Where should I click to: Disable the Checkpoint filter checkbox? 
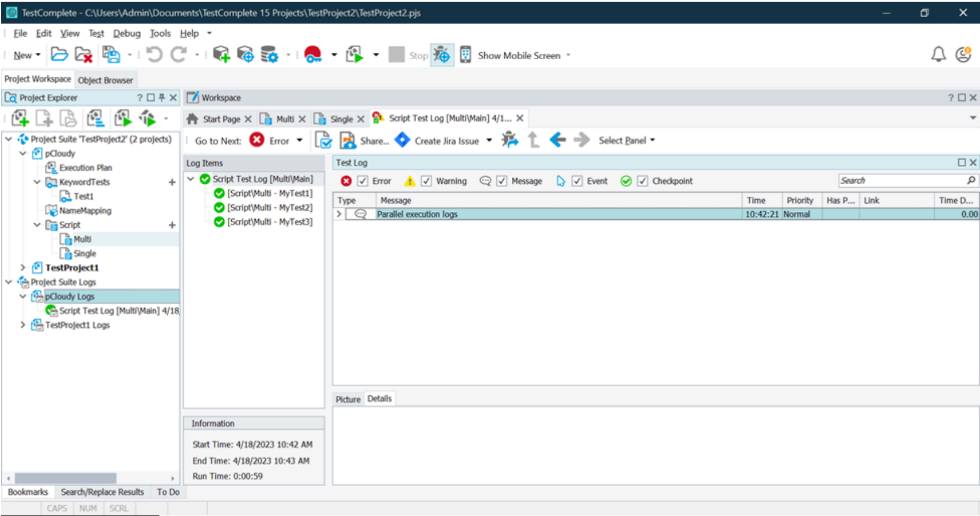pyautogui.click(x=643, y=181)
